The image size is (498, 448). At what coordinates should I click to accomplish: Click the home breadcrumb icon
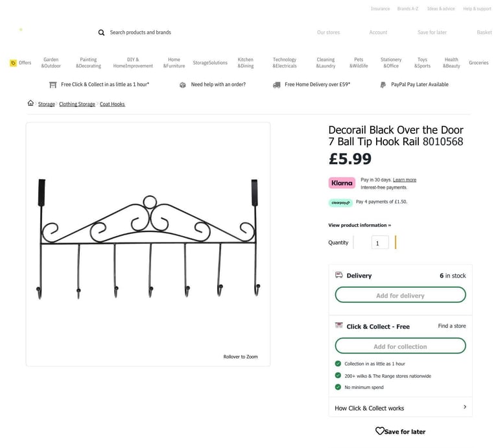tap(30, 103)
